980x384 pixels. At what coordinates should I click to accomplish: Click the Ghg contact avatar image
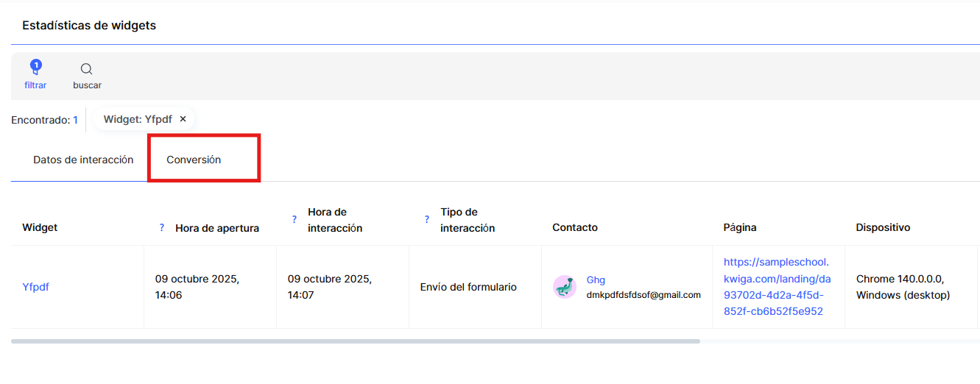(x=565, y=287)
